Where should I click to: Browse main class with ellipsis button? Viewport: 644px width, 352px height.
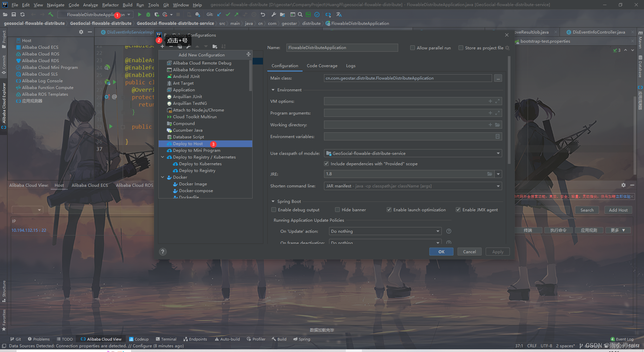(x=498, y=78)
